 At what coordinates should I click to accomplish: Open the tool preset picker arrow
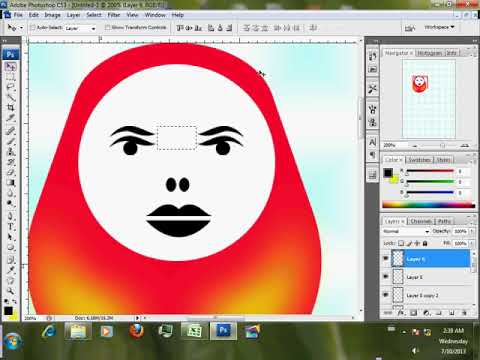(x=21, y=28)
